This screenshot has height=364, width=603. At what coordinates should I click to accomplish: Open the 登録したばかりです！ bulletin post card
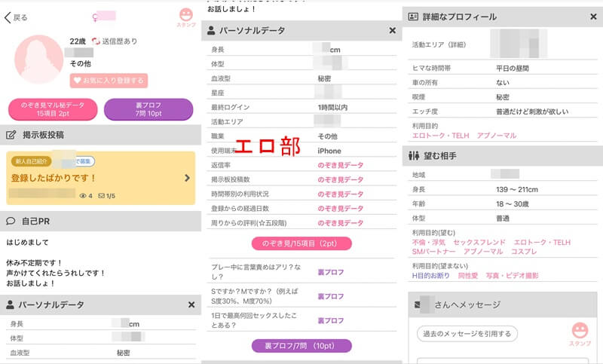tap(101, 178)
